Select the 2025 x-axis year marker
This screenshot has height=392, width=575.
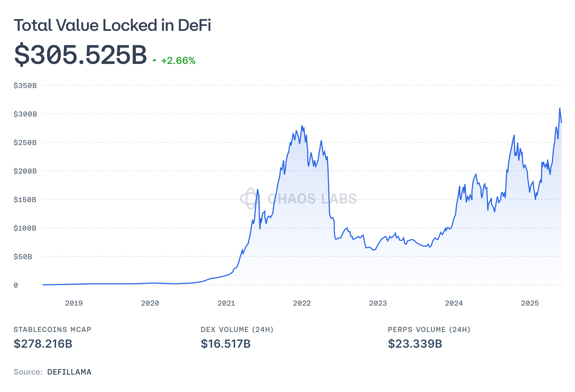coord(530,303)
